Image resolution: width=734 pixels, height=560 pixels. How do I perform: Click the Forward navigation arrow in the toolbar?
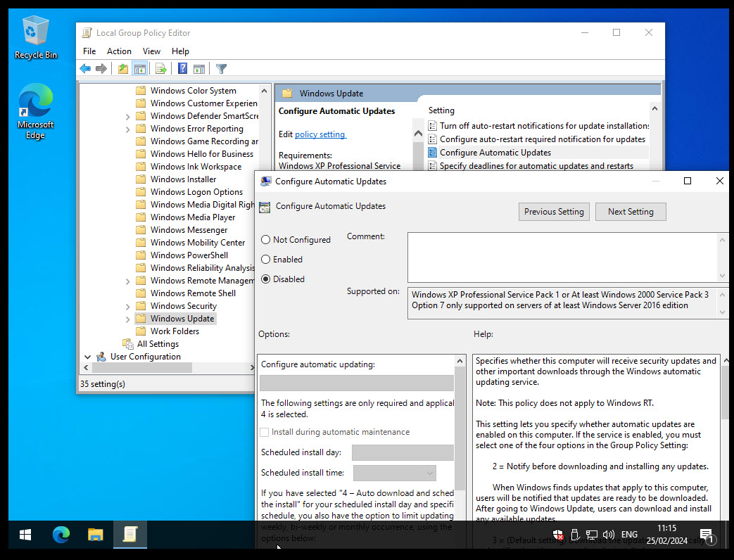(101, 68)
